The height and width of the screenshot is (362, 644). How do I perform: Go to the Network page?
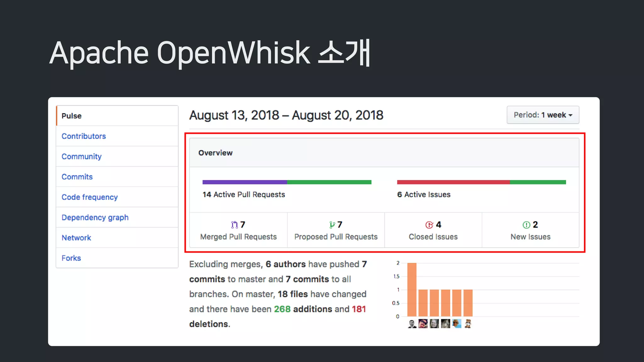76,238
